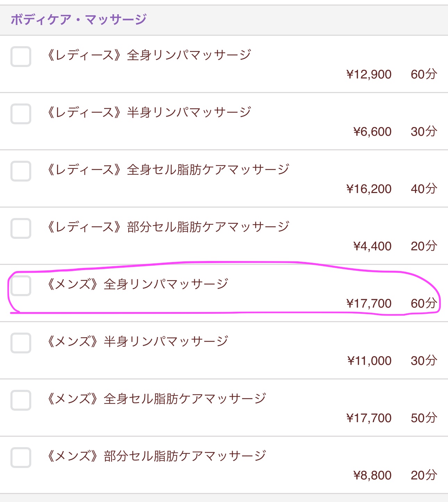
Task: Enable the 《レディース》部分セル脂肪ケアマッサージ checkbox
Action: (21, 228)
